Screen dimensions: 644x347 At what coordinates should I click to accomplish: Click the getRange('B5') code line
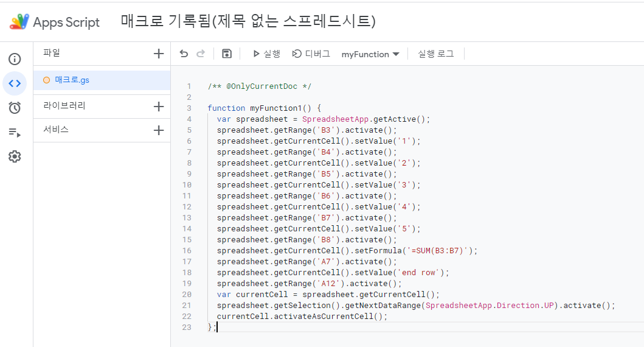307,174
